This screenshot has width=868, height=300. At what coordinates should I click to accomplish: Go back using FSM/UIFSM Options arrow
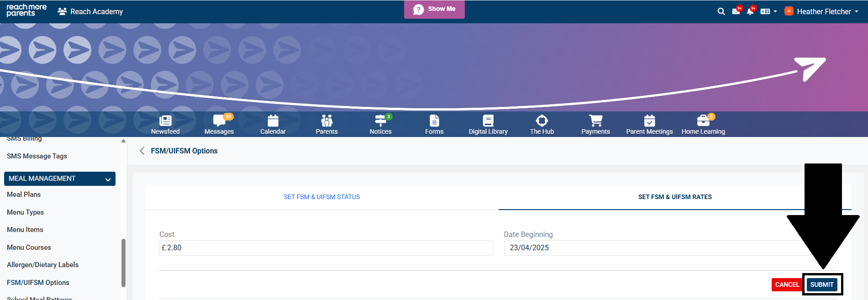(142, 151)
